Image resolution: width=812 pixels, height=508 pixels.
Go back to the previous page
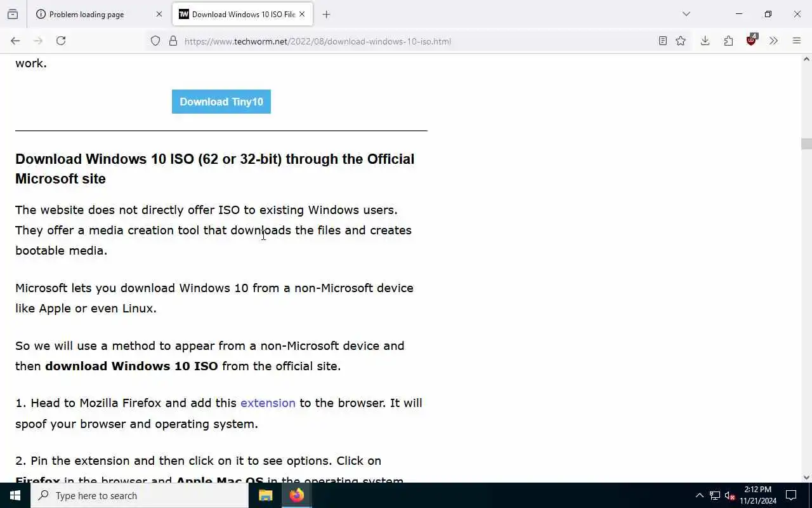(15, 41)
